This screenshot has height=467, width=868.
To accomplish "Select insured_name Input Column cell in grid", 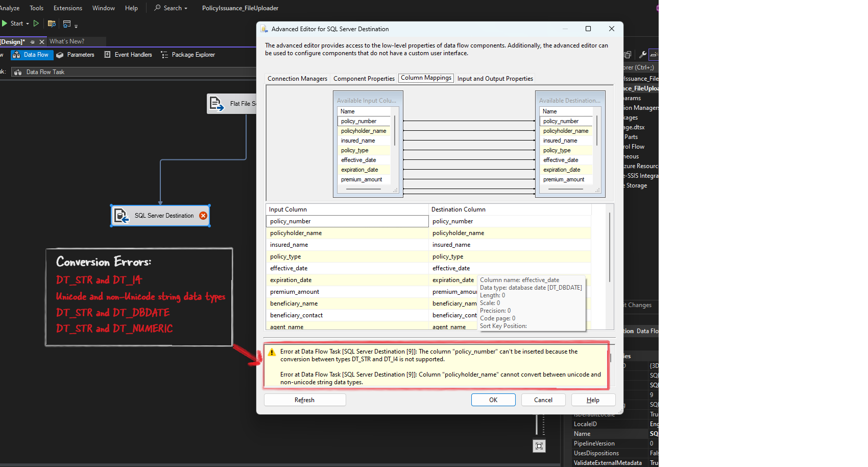I will click(x=347, y=245).
